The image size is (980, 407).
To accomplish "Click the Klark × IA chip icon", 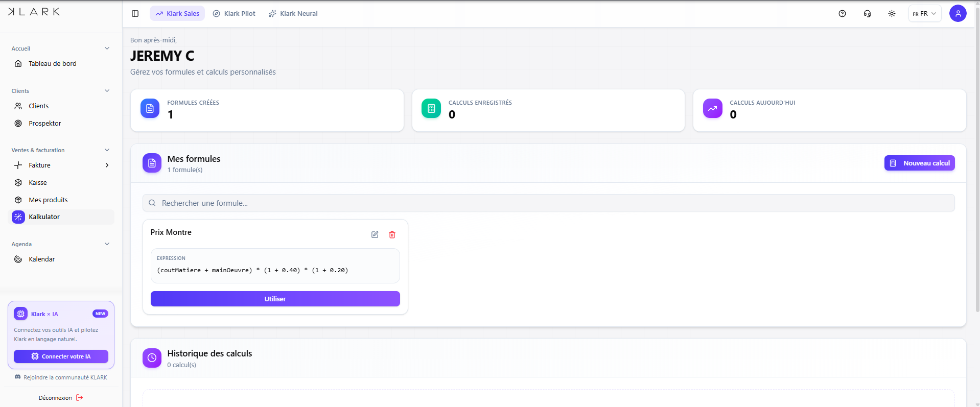I will coord(21,314).
